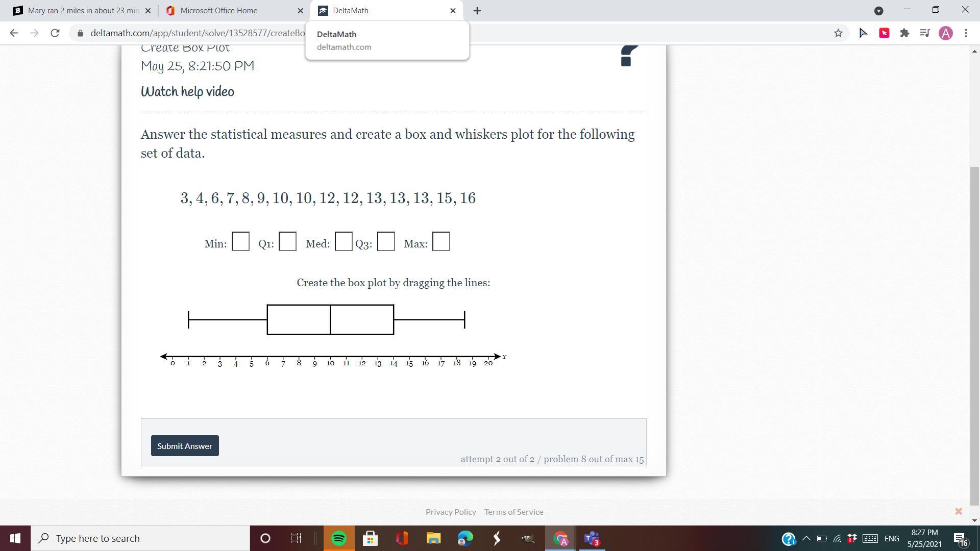Screen dimensions: 980x551
Task: Click the red extension icon in the toolbar
Action: coord(884,33)
